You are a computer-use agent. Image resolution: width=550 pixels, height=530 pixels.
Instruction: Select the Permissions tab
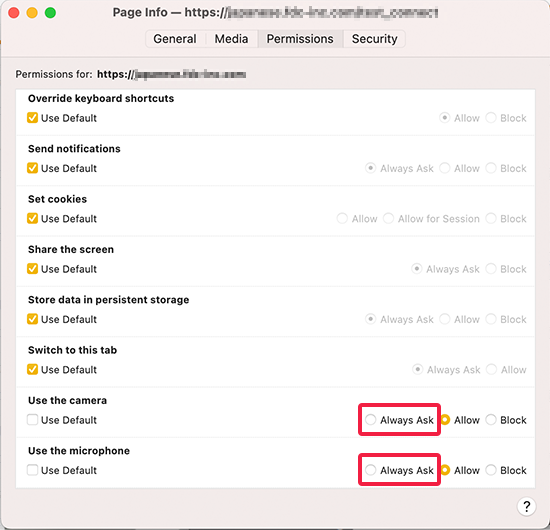tap(300, 39)
